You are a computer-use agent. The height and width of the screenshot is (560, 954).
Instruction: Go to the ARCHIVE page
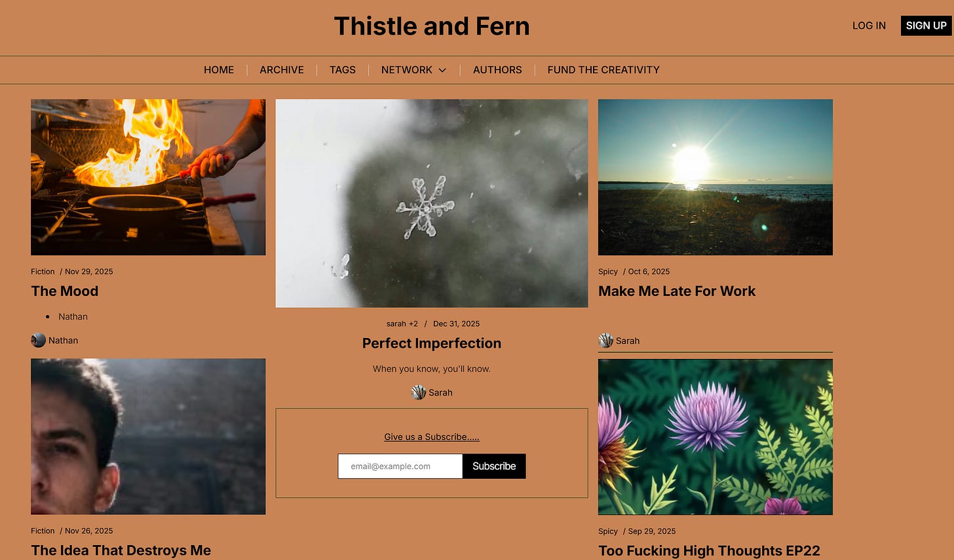tap(282, 69)
